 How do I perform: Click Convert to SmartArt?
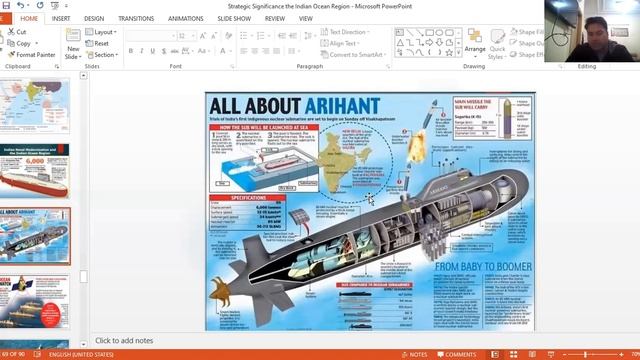[353, 54]
